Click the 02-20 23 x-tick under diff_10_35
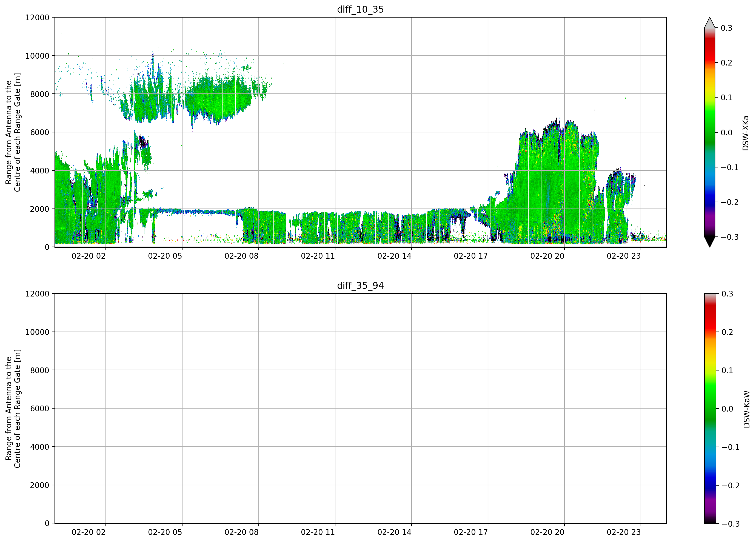Viewport: 756px width, 542px height. pos(624,256)
